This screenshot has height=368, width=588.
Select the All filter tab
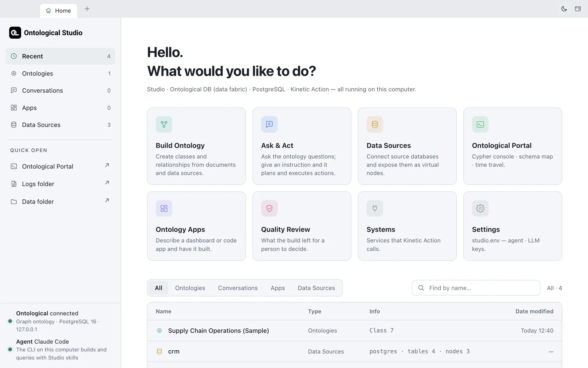[158, 288]
